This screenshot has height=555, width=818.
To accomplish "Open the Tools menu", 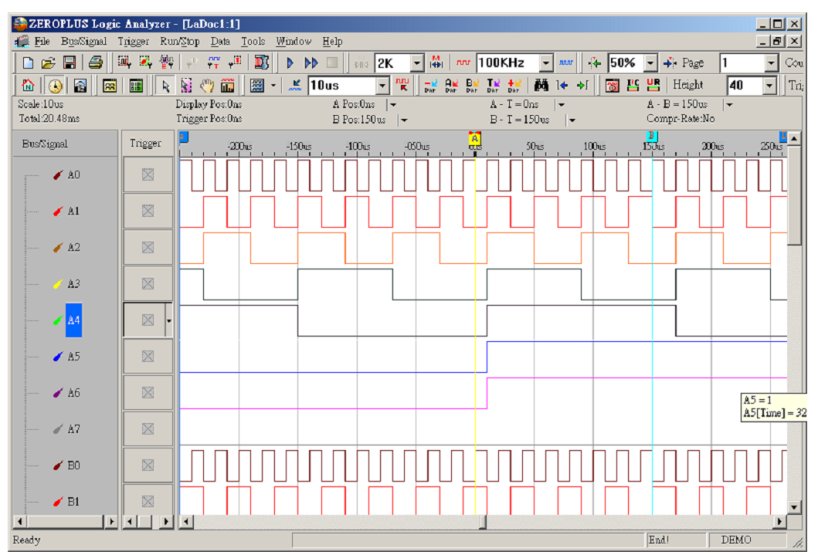I will (x=253, y=41).
